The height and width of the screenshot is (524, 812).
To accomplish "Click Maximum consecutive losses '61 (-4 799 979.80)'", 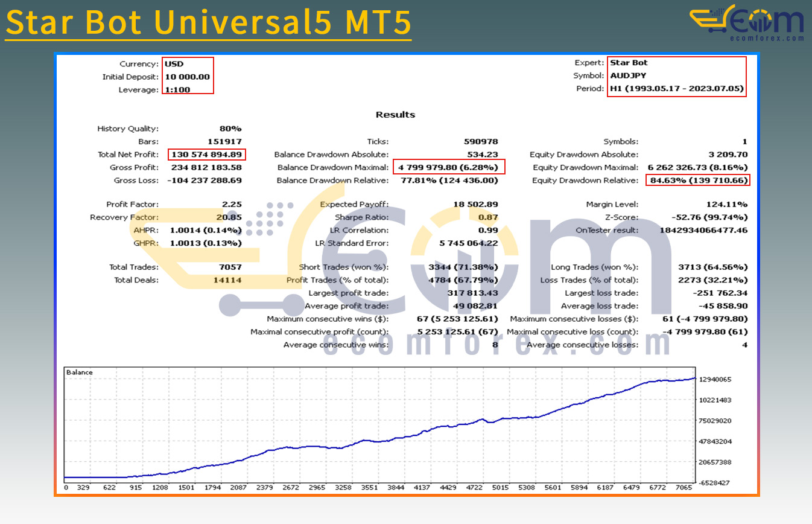I will (705, 319).
